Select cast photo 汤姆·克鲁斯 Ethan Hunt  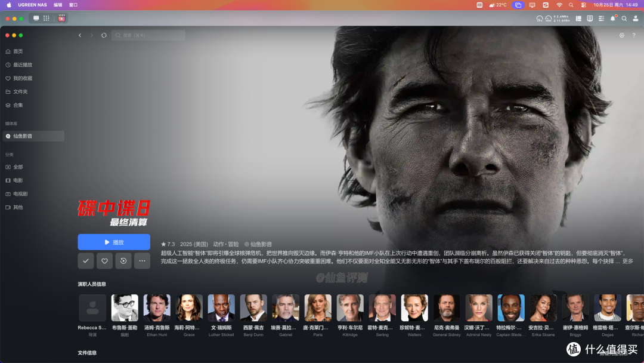pyautogui.click(x=157, y=307)
